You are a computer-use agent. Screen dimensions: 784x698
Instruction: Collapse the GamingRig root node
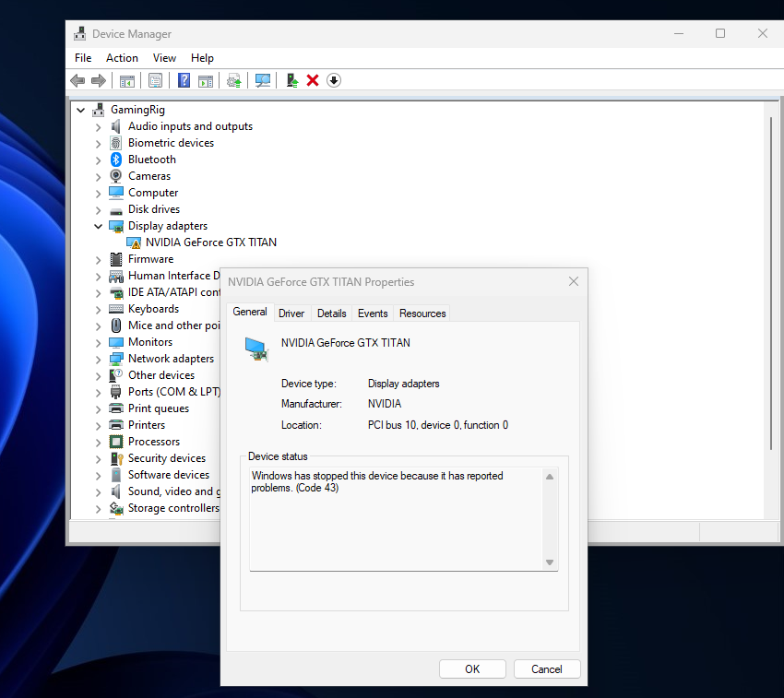(81, 110)
